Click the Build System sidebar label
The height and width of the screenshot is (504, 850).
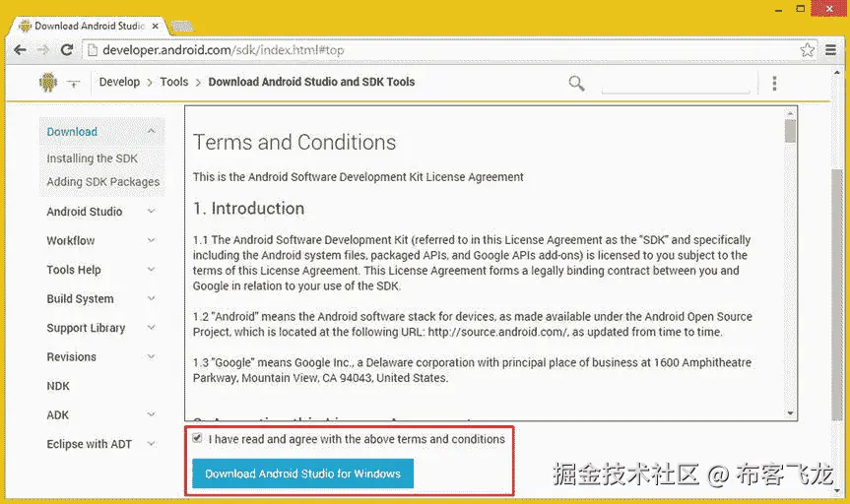click(x=80, y=298)
